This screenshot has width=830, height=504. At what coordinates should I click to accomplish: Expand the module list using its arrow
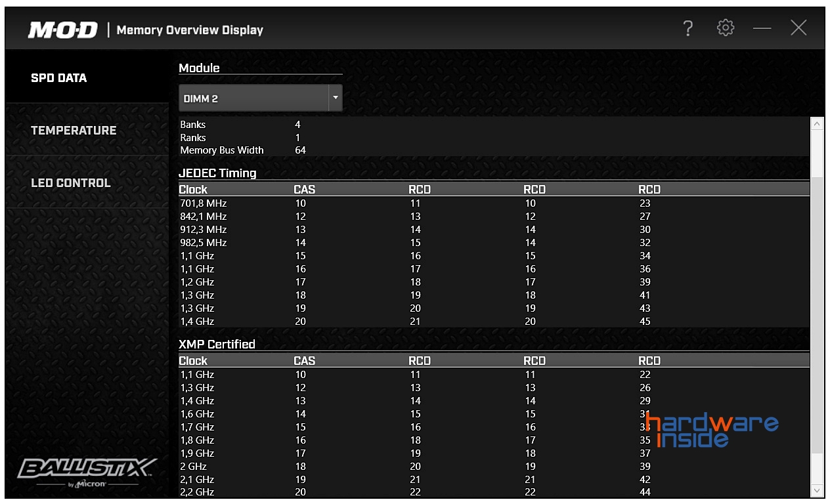(x=336, y=98)
